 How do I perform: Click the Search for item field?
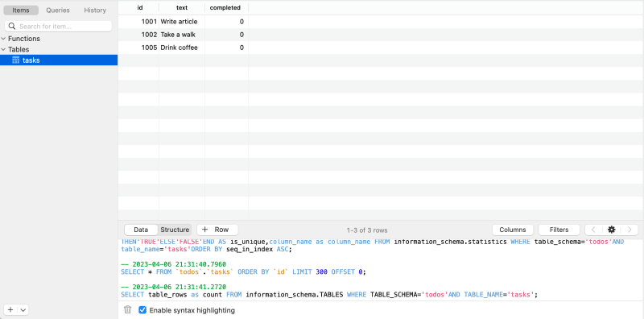click(58, 27)
